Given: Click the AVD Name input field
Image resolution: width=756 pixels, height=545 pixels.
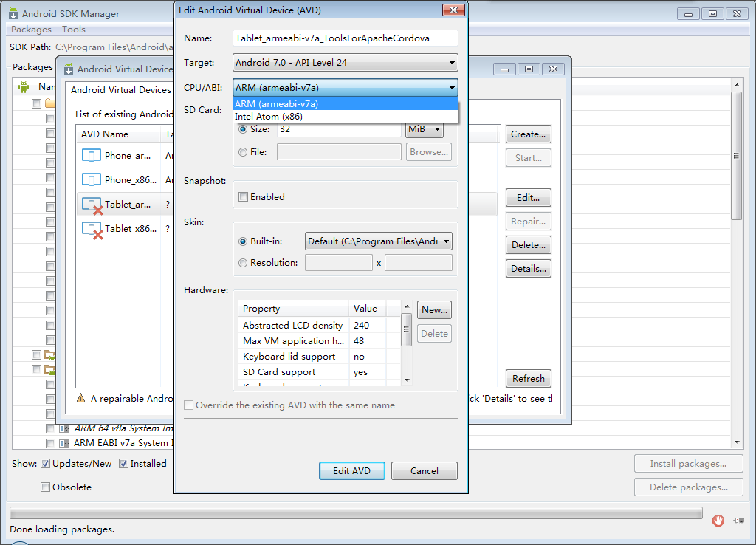Looking at the screenshot, I should click(346, 38).
